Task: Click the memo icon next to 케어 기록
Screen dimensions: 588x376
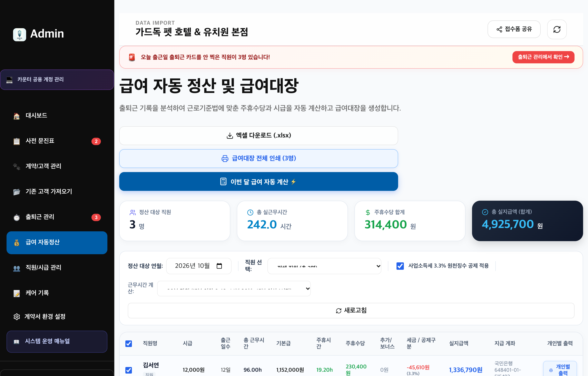Action: pos(17,293)
